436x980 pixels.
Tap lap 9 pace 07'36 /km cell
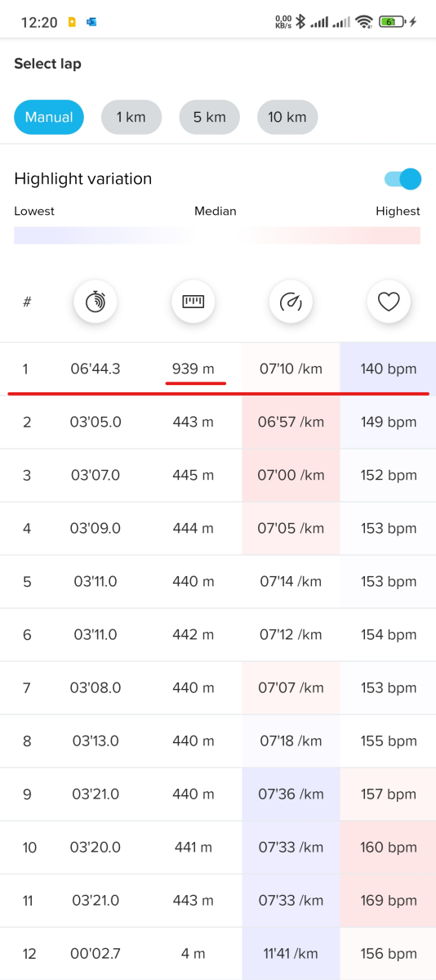click(x=291, y=794)
